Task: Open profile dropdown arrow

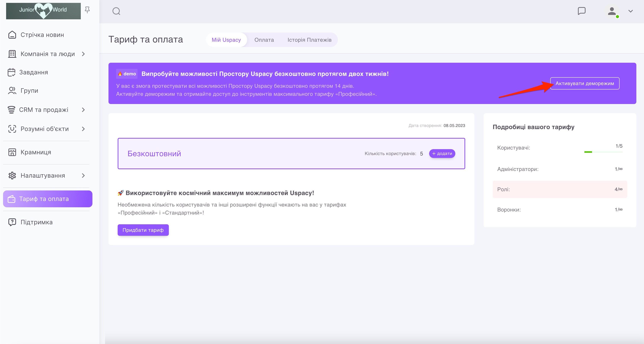Action: pyautogui.click(x=630, y=11)
